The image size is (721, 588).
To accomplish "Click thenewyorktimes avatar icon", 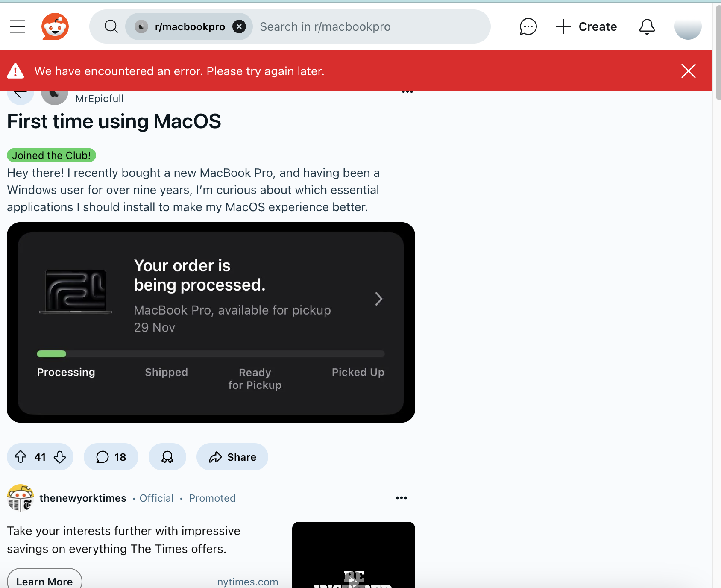I will (x=21, y=498).
